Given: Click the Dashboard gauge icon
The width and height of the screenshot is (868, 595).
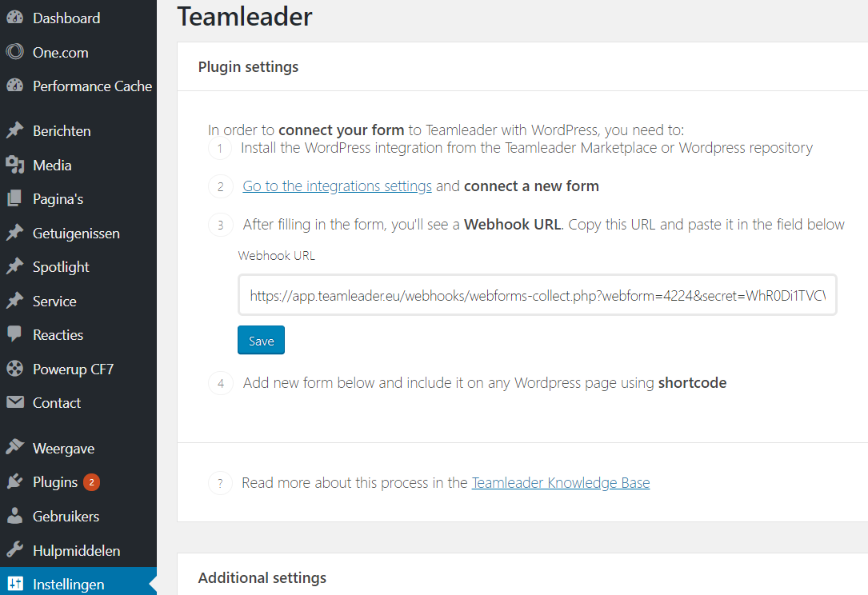Looking at the screenshot, I should (x=15, y=18).
